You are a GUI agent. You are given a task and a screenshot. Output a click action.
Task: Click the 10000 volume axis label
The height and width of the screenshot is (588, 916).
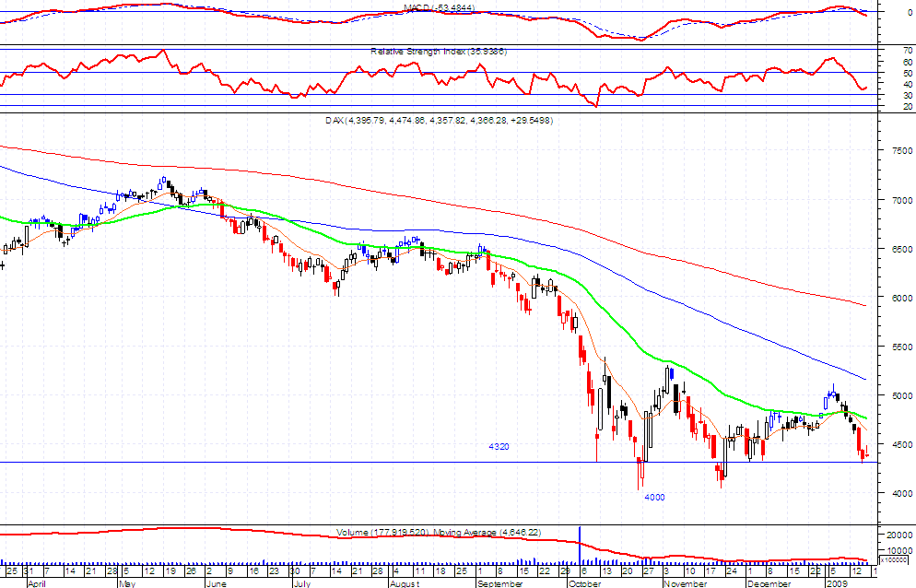pyautogui.click(x=902, y=550)
